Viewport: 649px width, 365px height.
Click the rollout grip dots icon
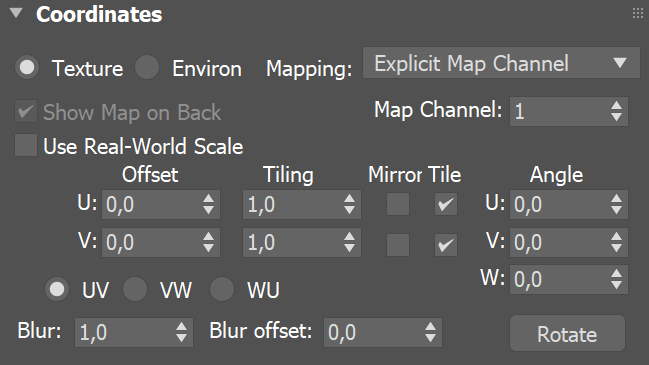638,13
